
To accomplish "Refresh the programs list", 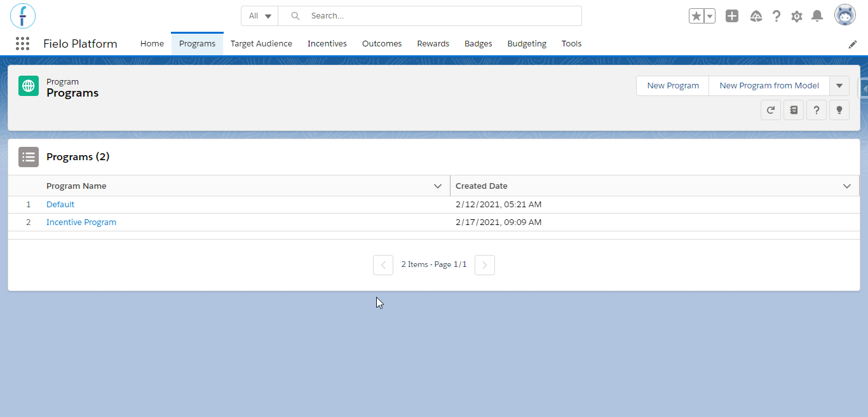I will [771, 110].
